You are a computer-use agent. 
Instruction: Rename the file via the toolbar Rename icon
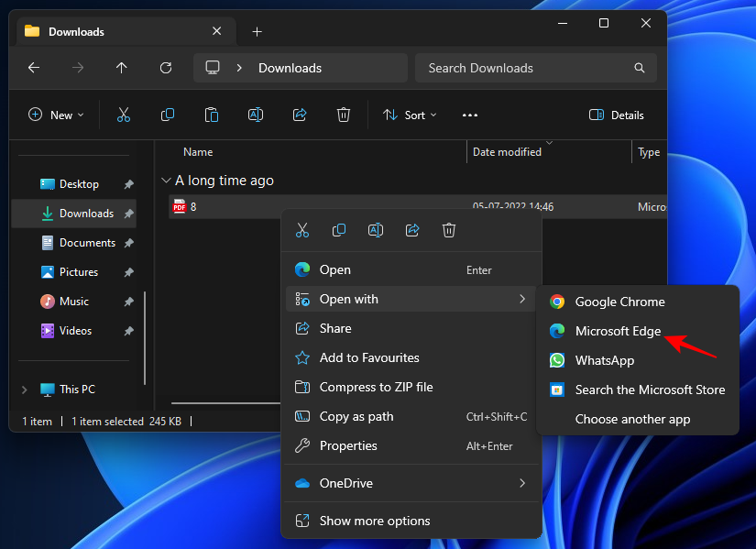pos(255,115)
